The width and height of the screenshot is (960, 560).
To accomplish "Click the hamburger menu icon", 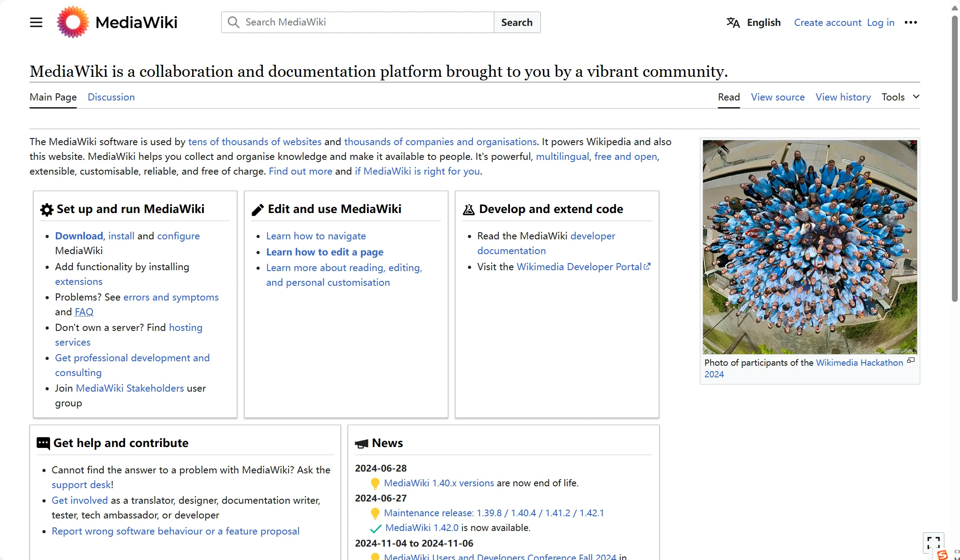I will coord(36,23).
